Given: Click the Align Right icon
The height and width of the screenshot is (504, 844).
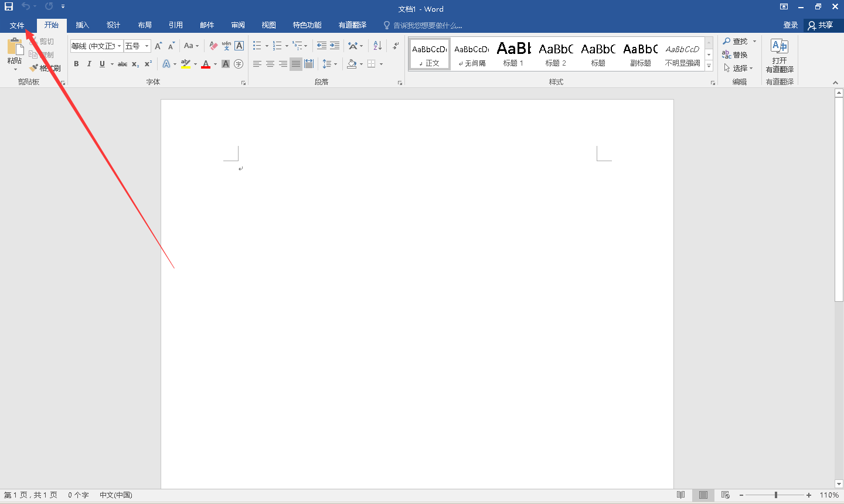Looking at the screenshot, I should tap(283, 64).
